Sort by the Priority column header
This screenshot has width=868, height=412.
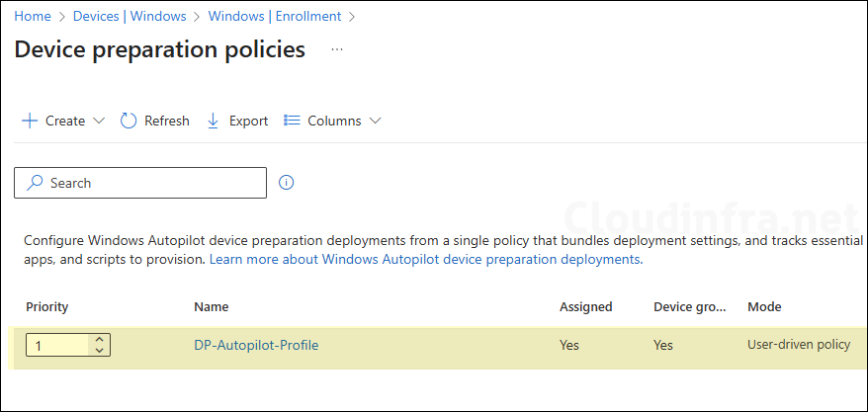pos(45,306)
